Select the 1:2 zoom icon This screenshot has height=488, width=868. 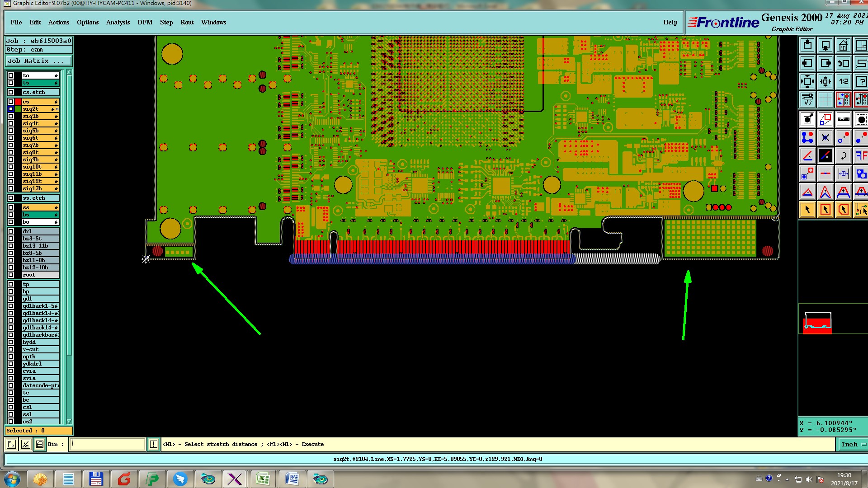click(843, 82)
